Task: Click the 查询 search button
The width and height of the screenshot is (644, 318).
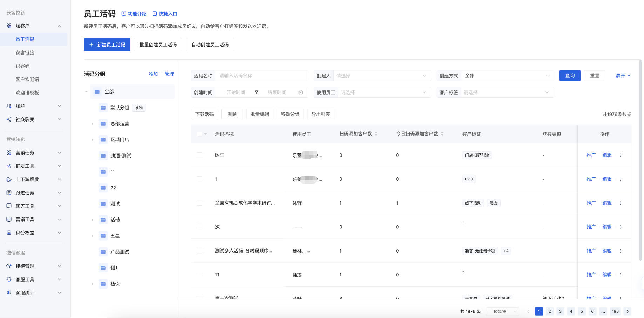Action: click(x=570, y=76)
